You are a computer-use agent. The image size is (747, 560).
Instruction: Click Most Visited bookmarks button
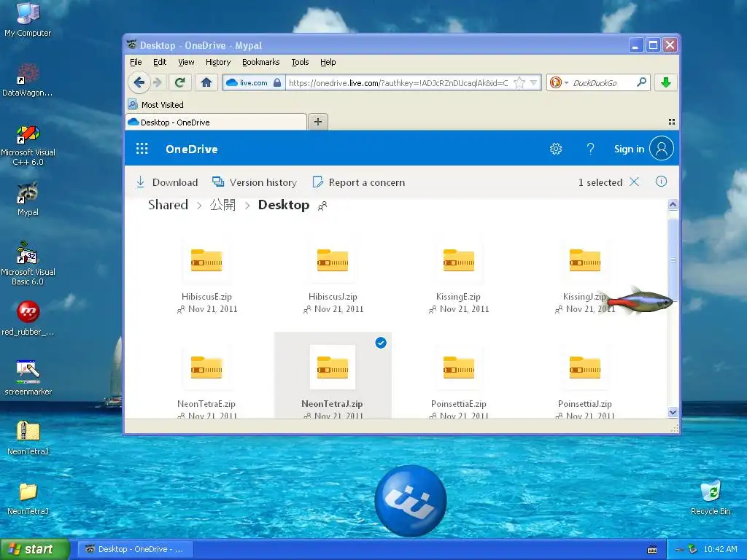[x=156, y=105]
